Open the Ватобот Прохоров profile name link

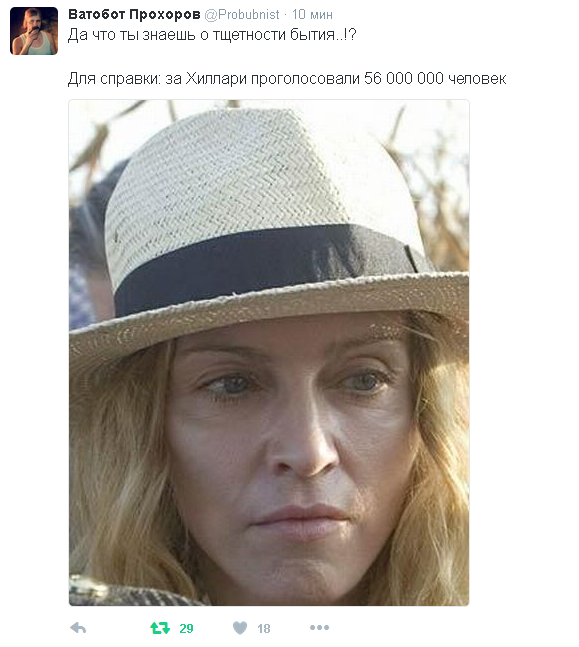pos(134,14)
